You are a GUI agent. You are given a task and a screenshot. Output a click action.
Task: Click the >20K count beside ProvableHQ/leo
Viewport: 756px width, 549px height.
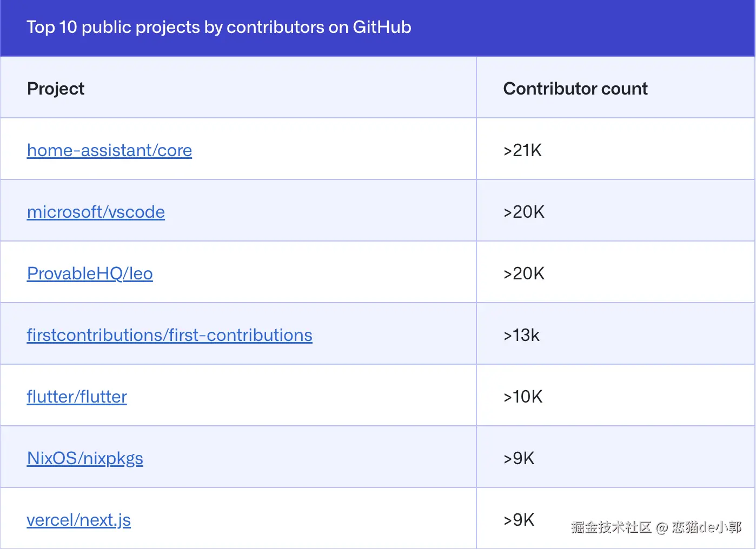(x=523, y=273)
